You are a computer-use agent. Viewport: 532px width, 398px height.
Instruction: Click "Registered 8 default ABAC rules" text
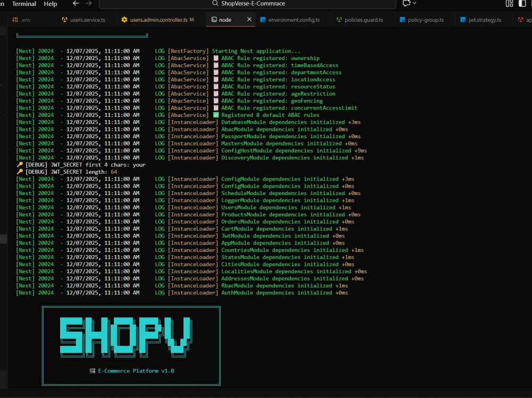tap(270, 115)
